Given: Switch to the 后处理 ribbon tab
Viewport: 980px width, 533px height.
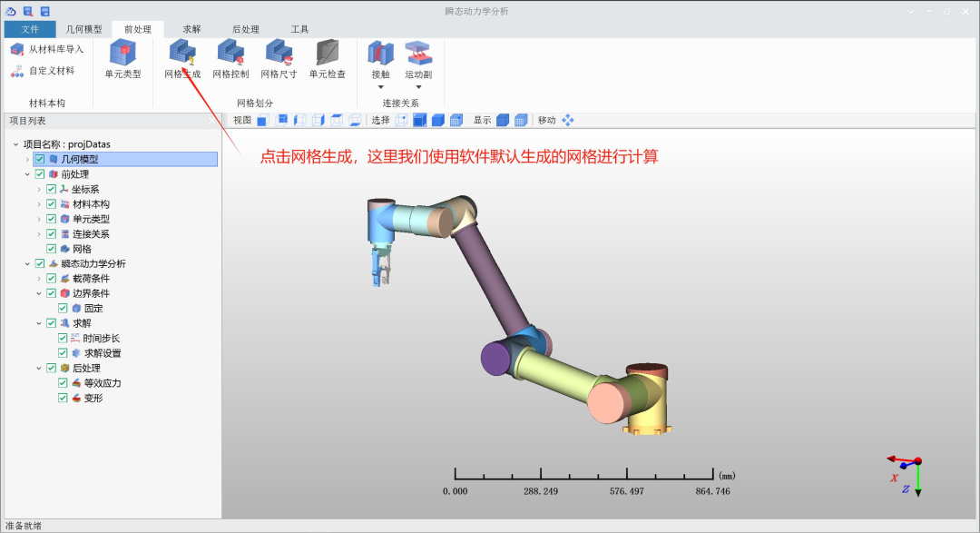Looking at the screenshot, I should click(x=246, y=29).
